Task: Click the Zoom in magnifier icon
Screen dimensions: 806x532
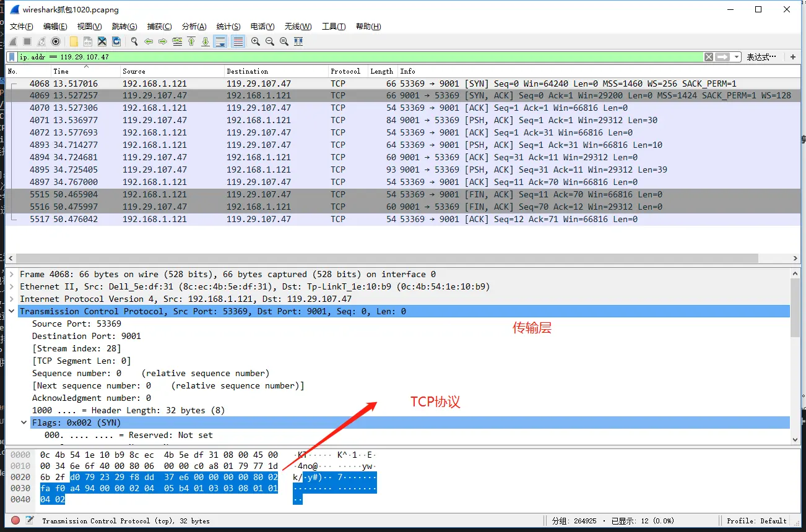Action: click(256, 41)
